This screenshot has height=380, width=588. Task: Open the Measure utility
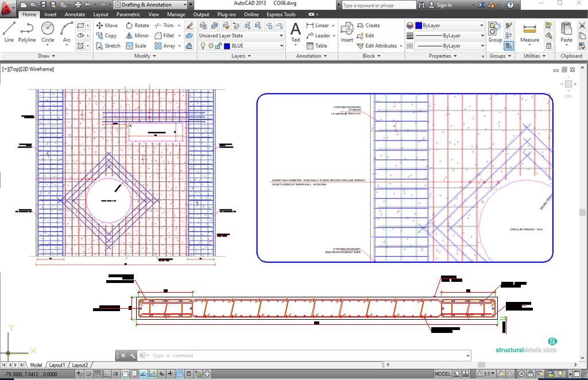(529, 32)
